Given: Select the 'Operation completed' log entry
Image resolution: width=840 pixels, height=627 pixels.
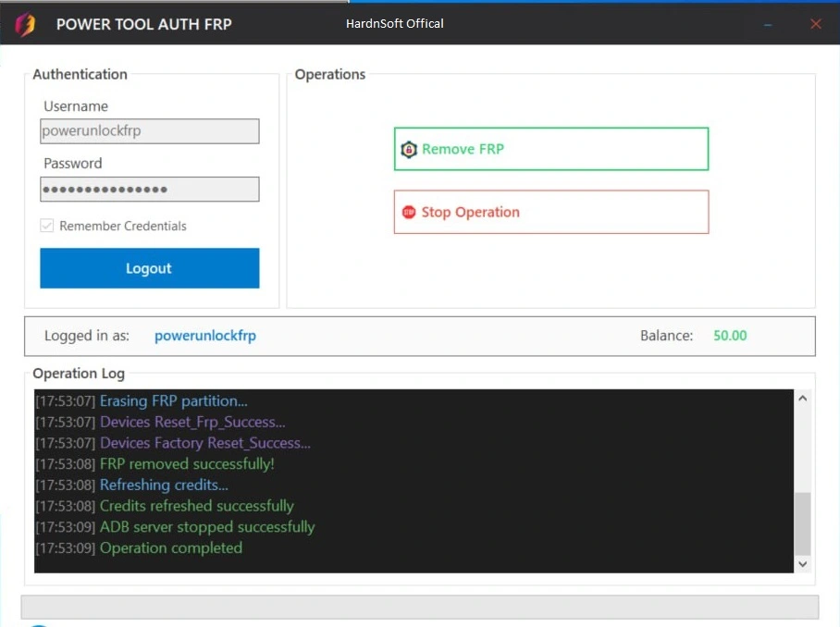Looking at the screenshot, I should tap(171, 548).
